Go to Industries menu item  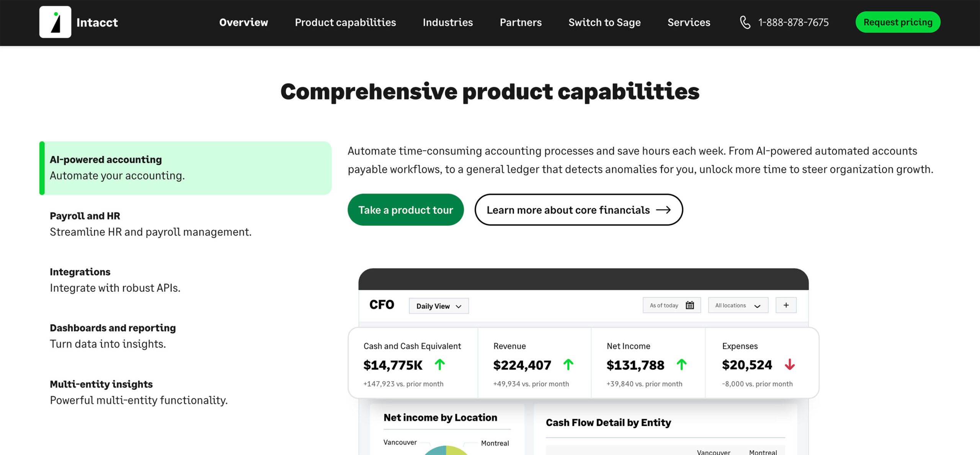[448, 22]
